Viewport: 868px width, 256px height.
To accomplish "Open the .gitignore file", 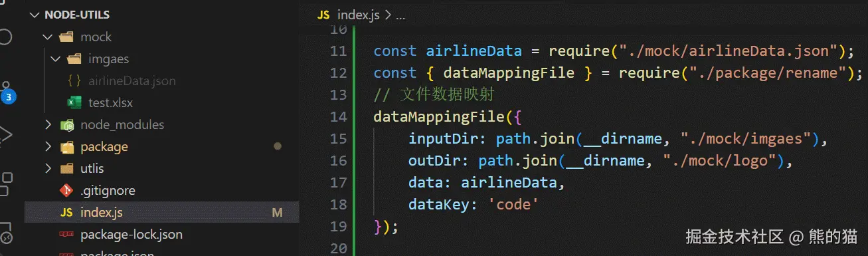I will tap(108, 190).
